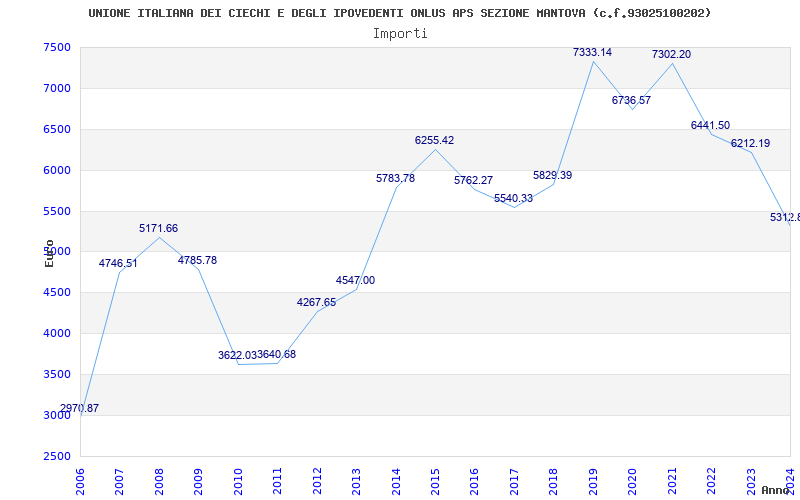This screenshot has width=800, height=500.
Task: Click the 'Euro' y-axis label
Action: coord(49,254)
